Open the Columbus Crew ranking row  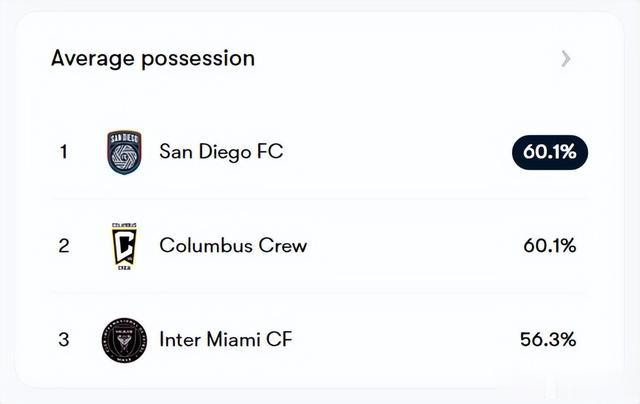coord(320,246)
